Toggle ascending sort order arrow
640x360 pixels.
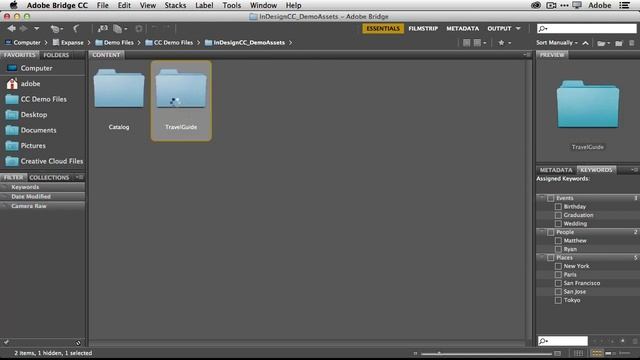click(586, 43)
